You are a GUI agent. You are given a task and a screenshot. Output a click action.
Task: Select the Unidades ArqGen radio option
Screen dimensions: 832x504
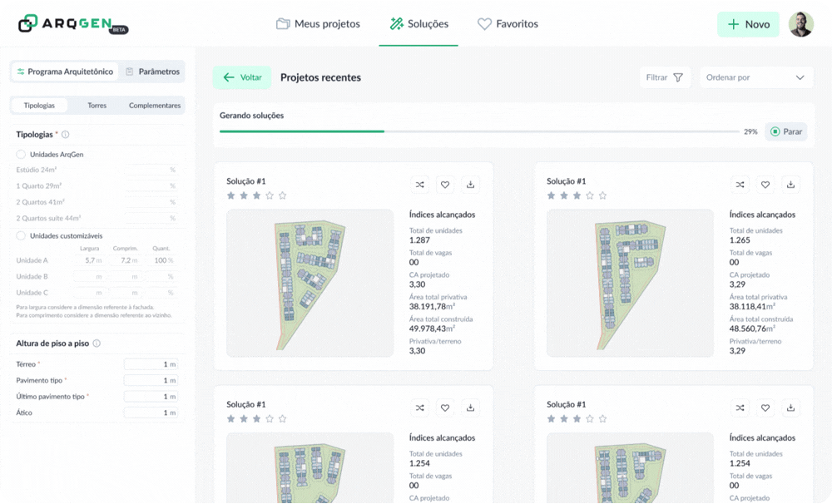[x=21, y=155]
